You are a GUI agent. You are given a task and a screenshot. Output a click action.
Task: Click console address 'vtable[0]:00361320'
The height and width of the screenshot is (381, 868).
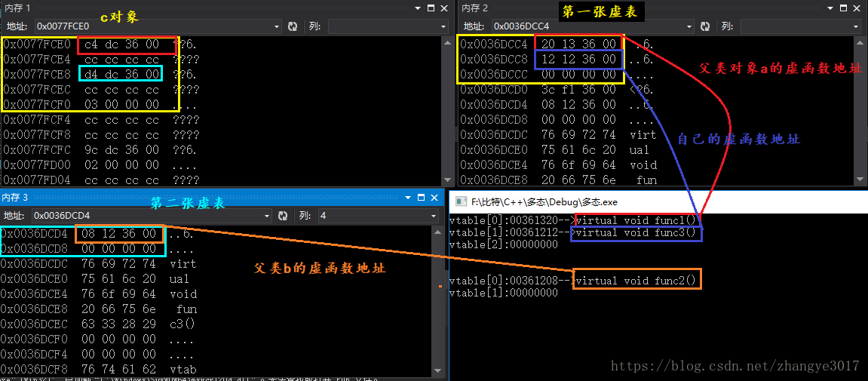(x=504, y=220)
